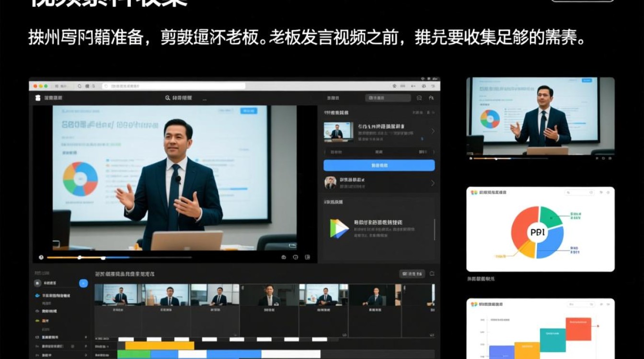Select the sidebar item with the blue cloud icon

pos(53,296)
